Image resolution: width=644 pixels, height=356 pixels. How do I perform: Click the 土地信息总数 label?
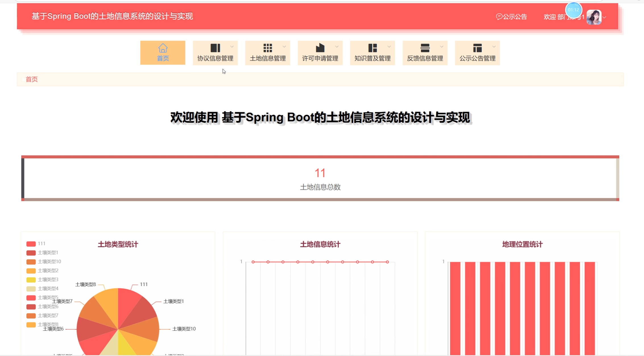pyautogui.click(x=320, y=187)
